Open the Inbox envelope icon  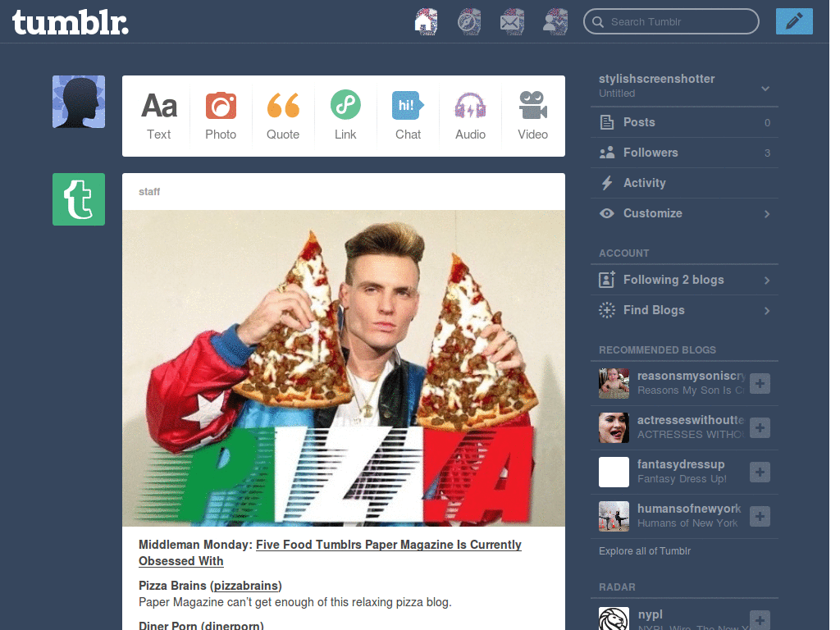click(512, 22)
